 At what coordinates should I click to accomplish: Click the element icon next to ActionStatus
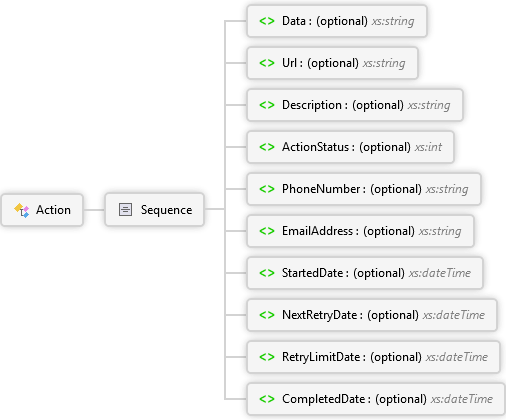(267, 147)
